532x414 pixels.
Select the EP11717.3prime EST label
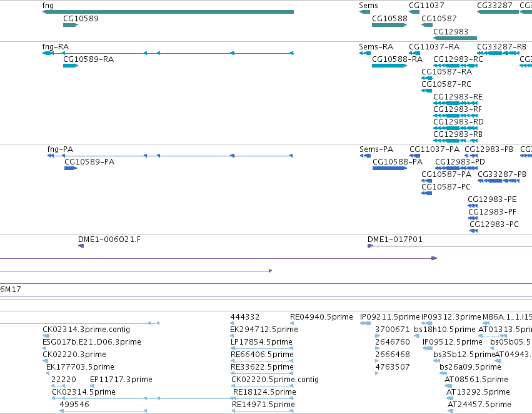coord(121,380)
